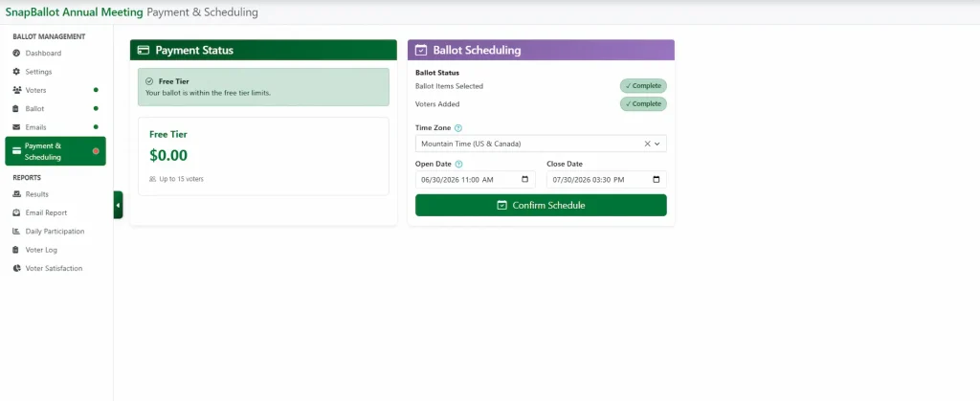Click the Close Date input field

pos(606,179)
